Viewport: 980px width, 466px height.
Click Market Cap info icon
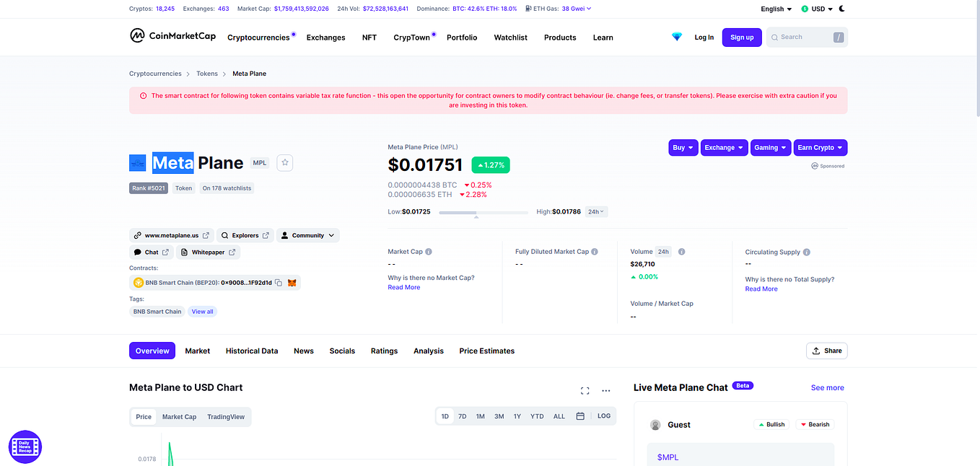[429, 252]
